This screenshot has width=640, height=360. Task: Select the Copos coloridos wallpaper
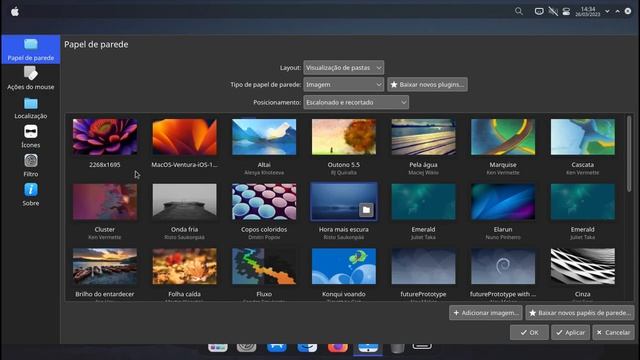(264, 202)
